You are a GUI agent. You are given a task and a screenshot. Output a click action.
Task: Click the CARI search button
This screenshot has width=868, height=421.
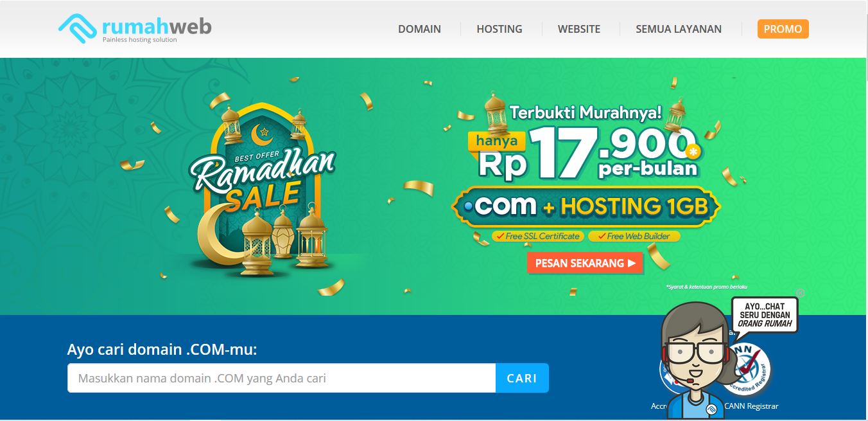point(522,378)
